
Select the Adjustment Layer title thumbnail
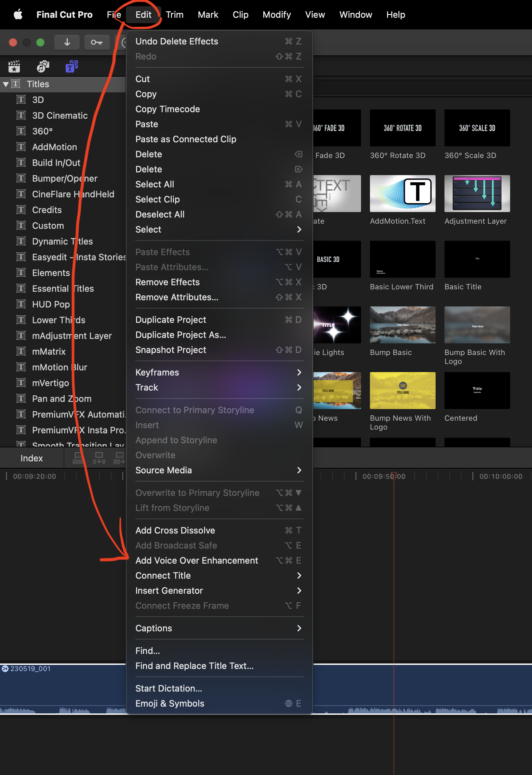click(477, 194)
